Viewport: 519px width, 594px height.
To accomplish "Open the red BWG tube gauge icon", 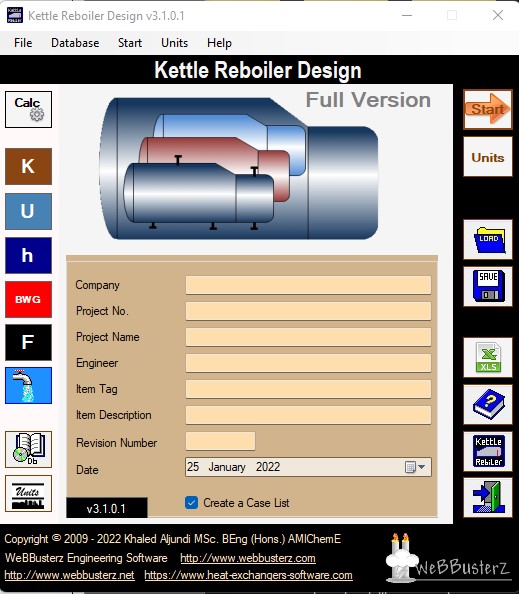I will (x=28, y=299).
